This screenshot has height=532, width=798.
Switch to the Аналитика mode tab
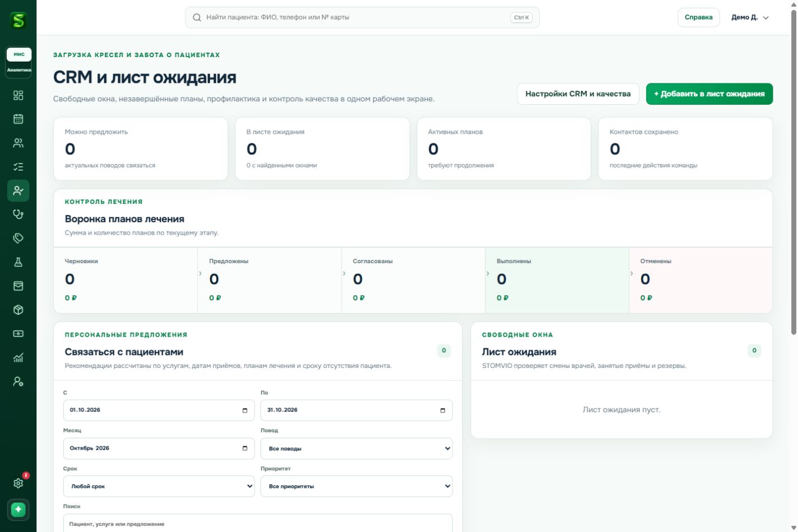[19, 70]
